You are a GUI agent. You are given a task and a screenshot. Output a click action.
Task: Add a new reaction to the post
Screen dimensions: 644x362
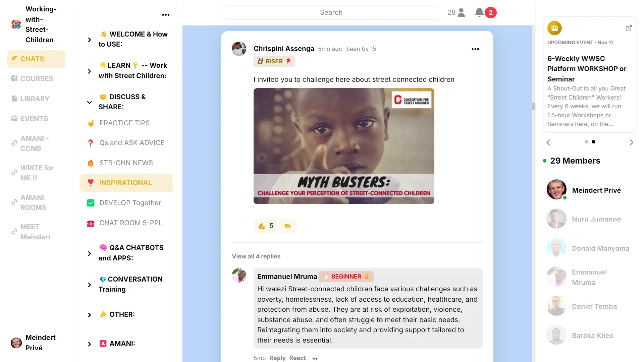288,226
